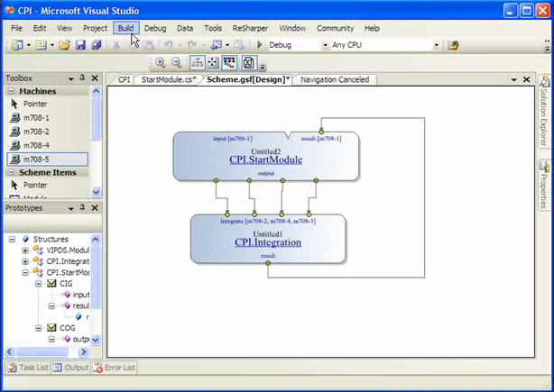Close the active document with tab X

pos(526,79)
